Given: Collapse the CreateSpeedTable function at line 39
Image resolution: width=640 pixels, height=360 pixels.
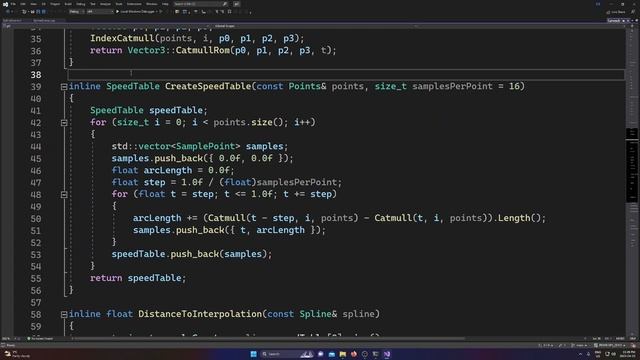Looking at the screenshot, I should tap(64, 87).
